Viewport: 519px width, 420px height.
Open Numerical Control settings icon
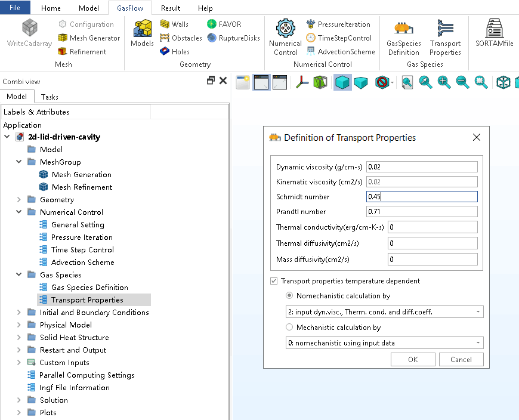click(285, 36)
